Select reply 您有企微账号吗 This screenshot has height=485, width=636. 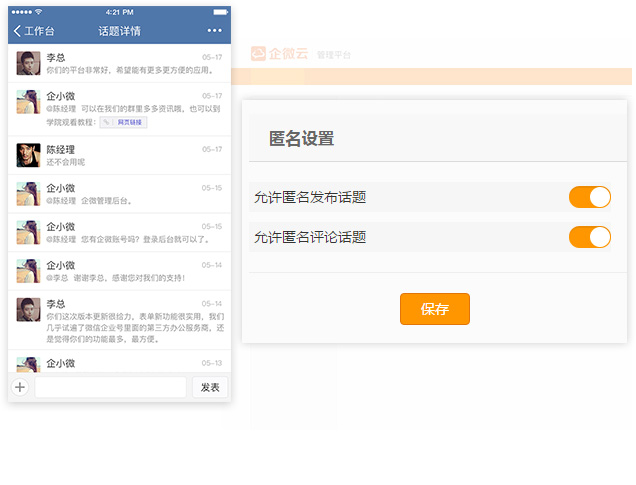[128, 239]
